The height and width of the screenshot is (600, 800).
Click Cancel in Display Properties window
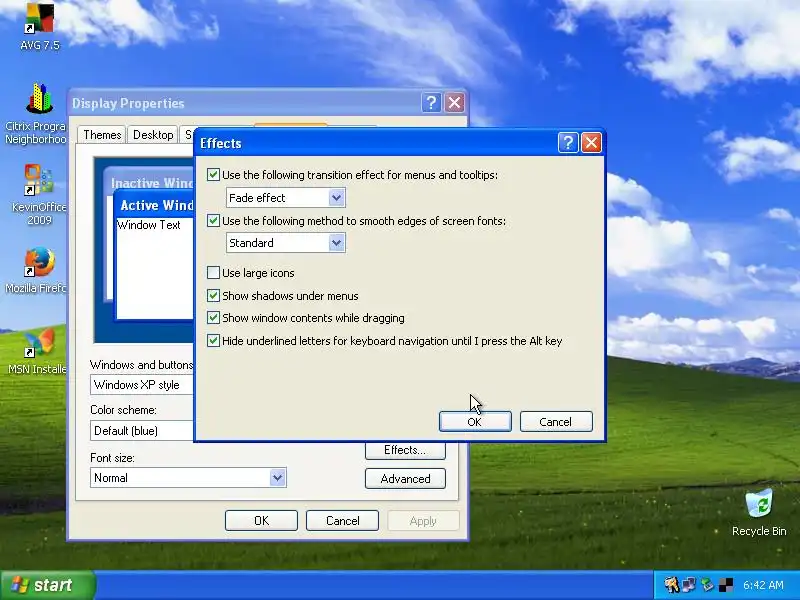342,520
